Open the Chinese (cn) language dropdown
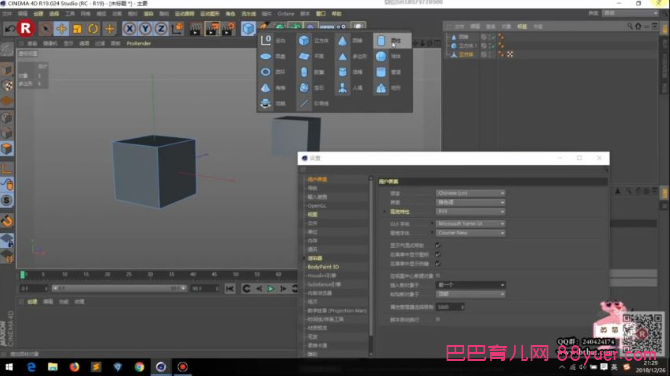The height and width of the screenshot is (376, 670). pyautogui.click(x=470, y=193)
